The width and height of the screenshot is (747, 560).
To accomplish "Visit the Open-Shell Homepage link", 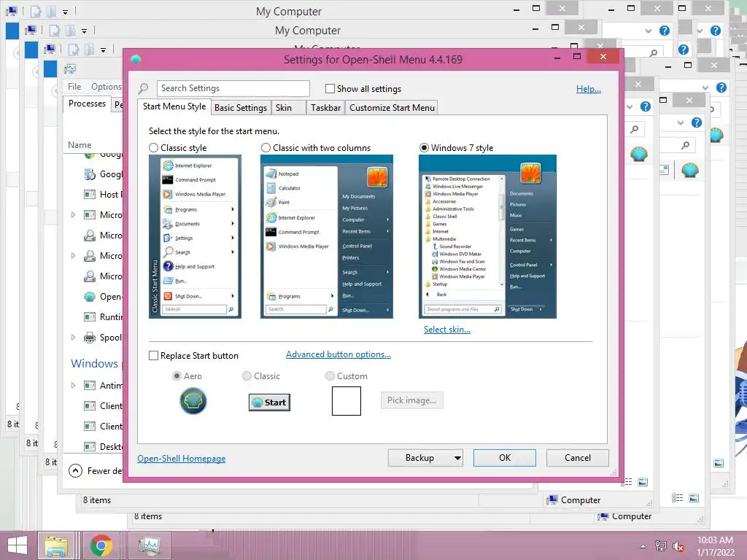I will (x=182, y=459).
